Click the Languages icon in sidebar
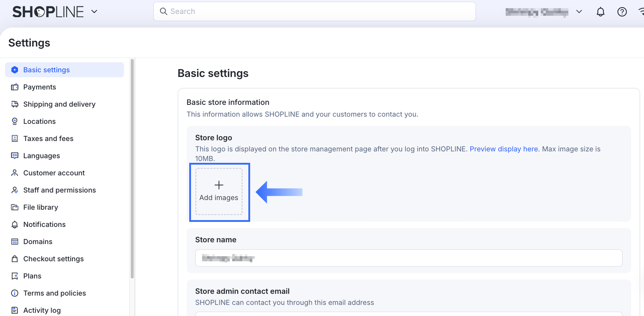 15,156
